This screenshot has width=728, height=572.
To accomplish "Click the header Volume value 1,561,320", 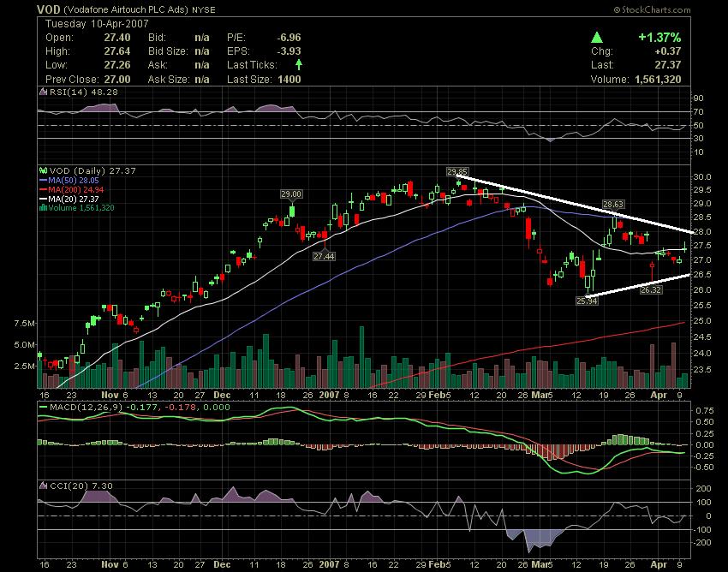I will pyautogui.click(x=658, y=79).
